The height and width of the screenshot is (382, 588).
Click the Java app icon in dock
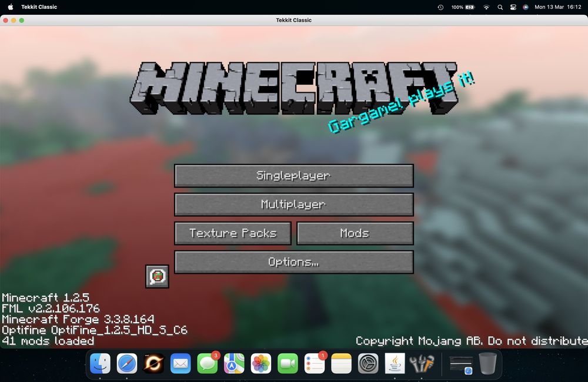pos(395,363)
